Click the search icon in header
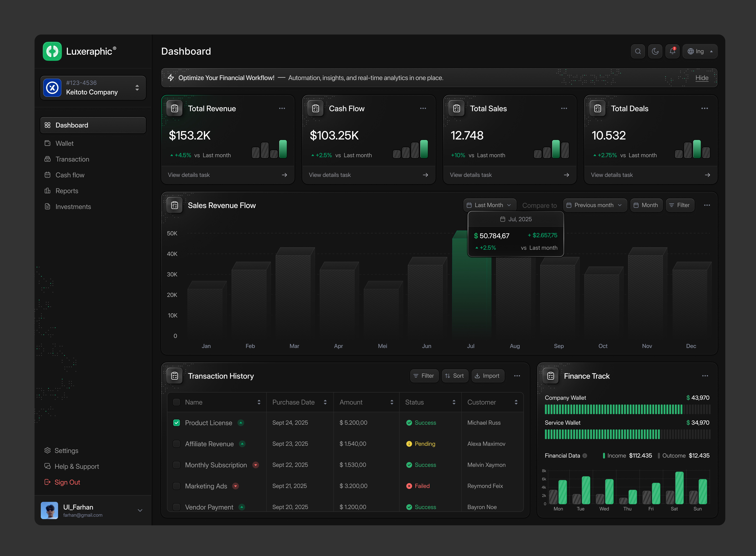The height and width of the screenshot is (556, 756). pyautogui.click(x=638, y=51)
